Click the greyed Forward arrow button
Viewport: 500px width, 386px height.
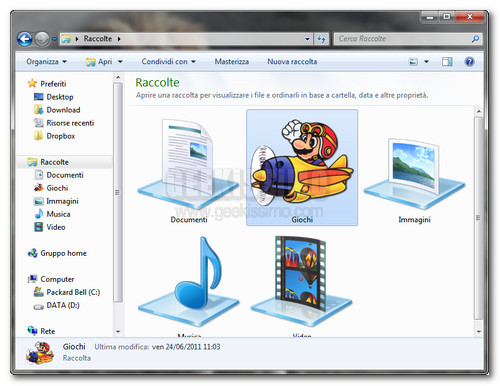(42, 39)
